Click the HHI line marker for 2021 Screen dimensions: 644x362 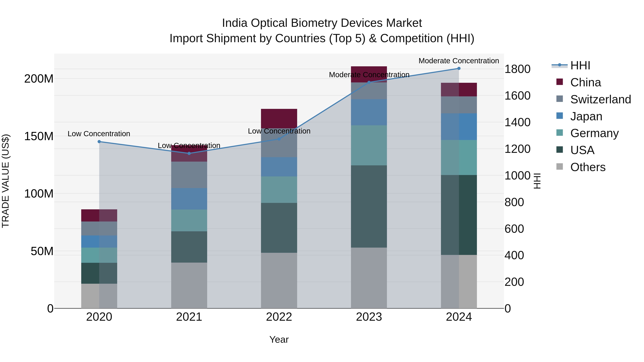click(189, 153)
